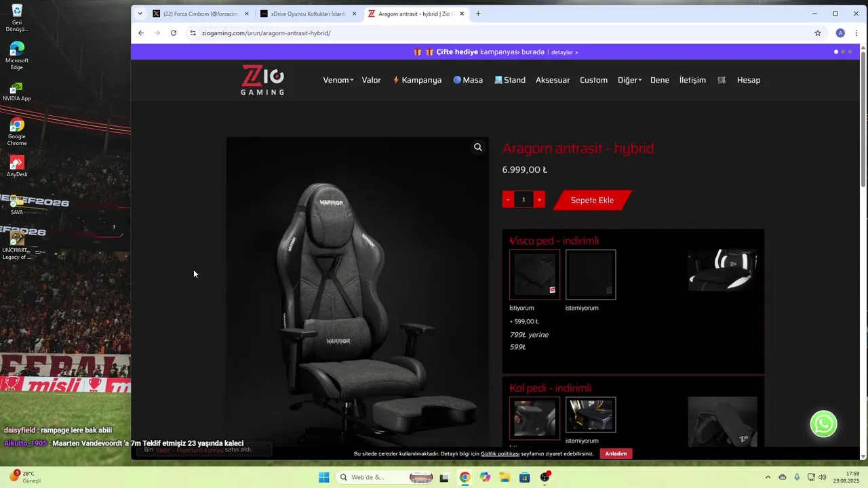Click the quantity input field
The width and height of the screenshot is (868, 488).
coord(524,200)
